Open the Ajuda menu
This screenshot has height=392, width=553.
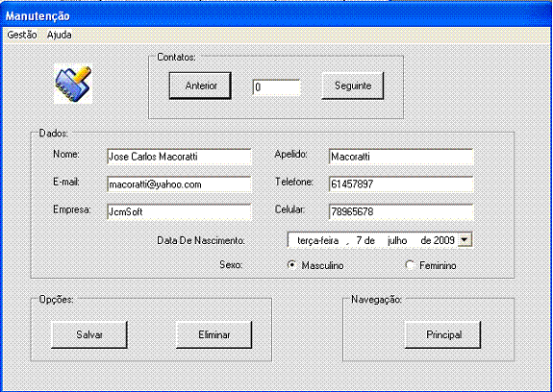click(x=60, y=35)
